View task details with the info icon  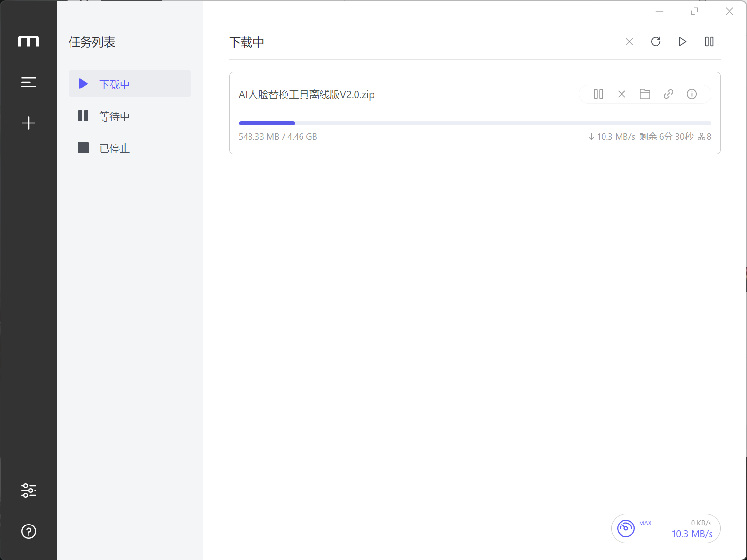(692, 94)
